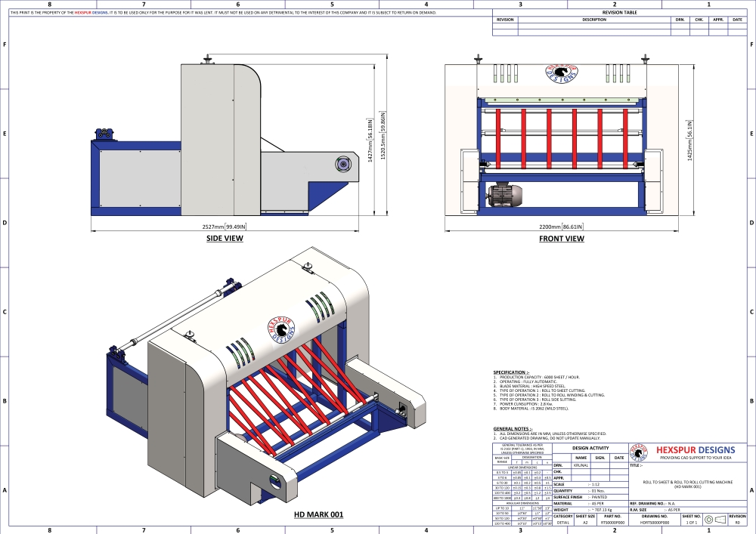This screenshot has height=534, width=756.
Task: Click the FRONT VIEW label
Action: click(561, 239)
